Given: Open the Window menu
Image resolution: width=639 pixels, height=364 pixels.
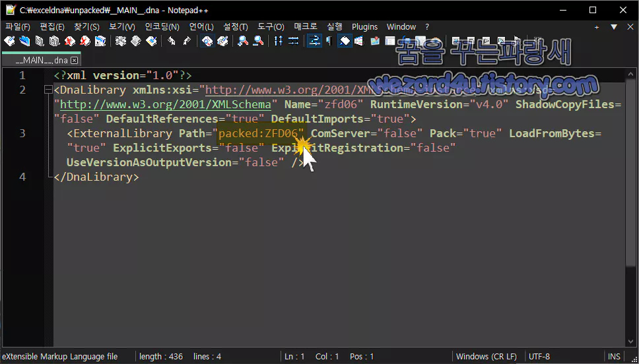Looking at the screenshot, I should [401, 27].
